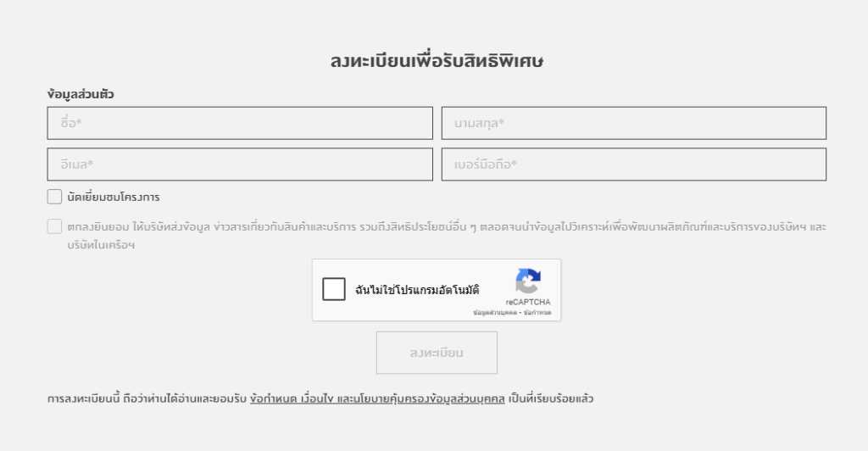
Task: Click the เป็นที่เรียบร้อยแล้ว trailing text
Action: tap(551, 398)
